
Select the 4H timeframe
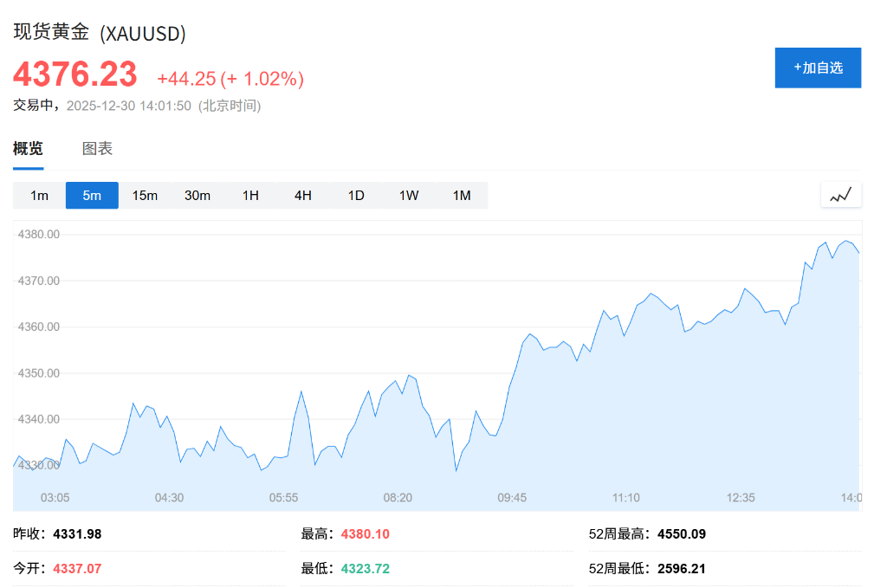pos(302,195)
